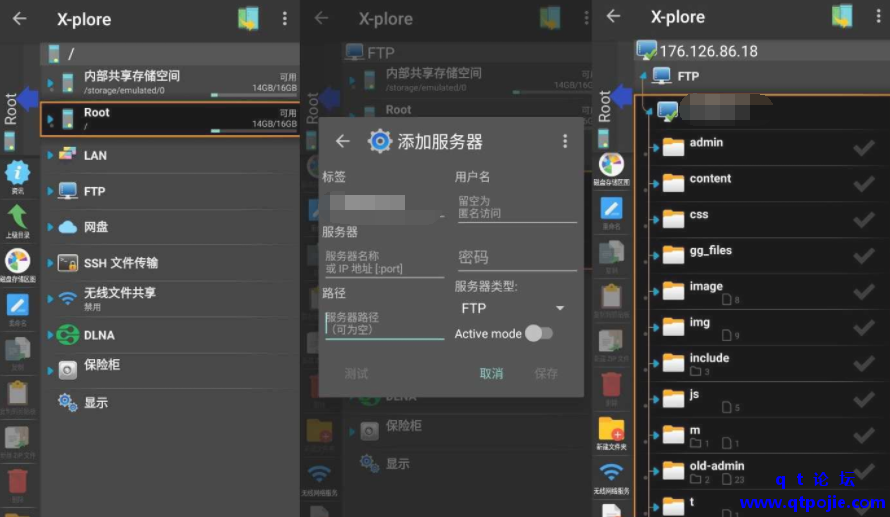
Task: Open the gg_files folder
Action: point(761,255)
